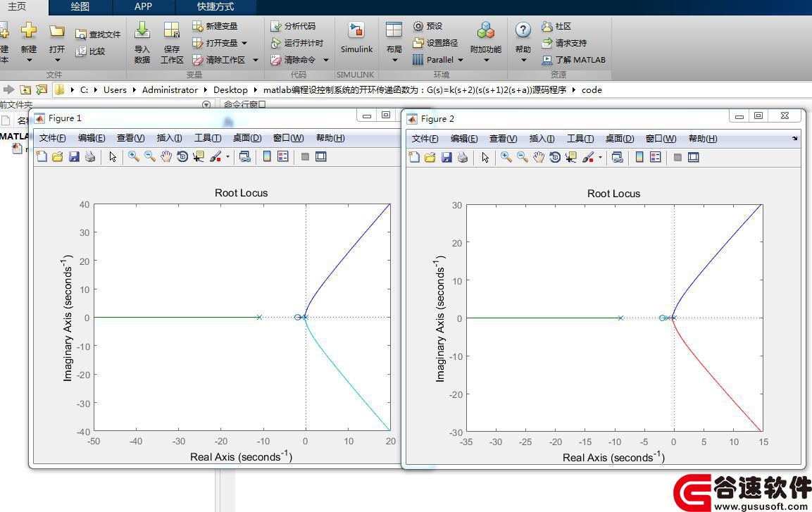Click the 保存工作区 save workspace button

click(172, 42)
